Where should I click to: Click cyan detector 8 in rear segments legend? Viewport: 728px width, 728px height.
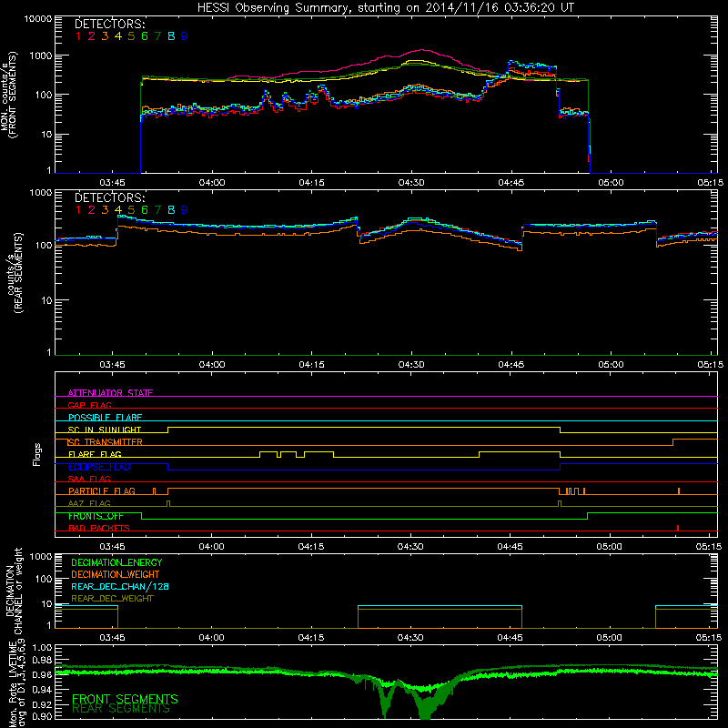click(171, 210)
